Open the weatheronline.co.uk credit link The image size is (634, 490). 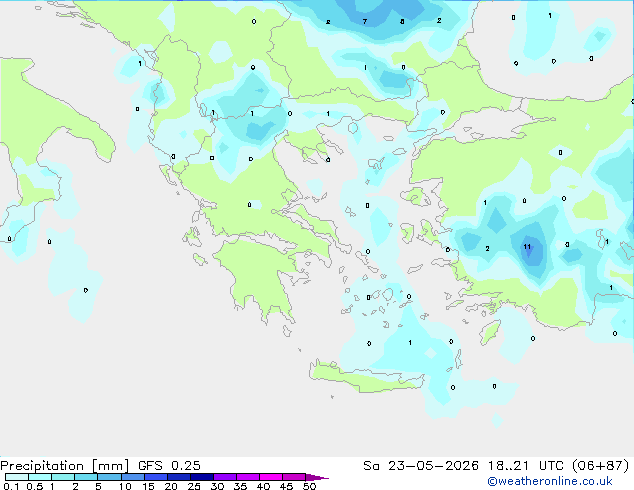pos(550,481)
